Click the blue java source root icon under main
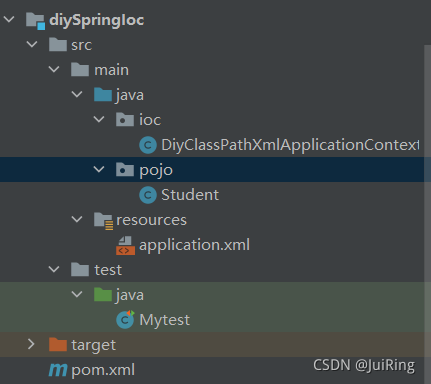The width and height of the screenshot is (431, 384). [103, 95]
